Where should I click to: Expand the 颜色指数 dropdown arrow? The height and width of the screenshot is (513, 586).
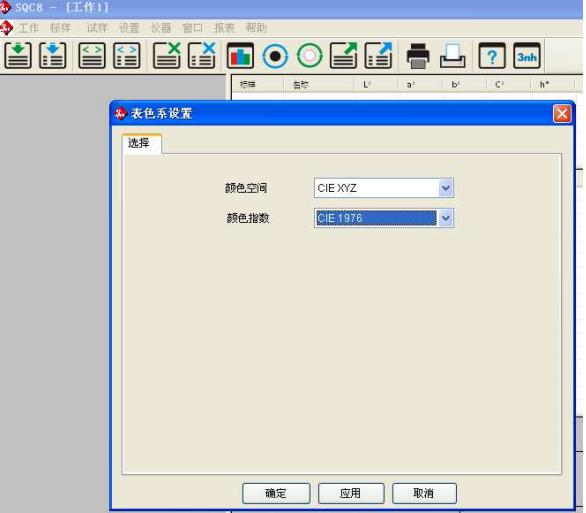(x=445, y=218)
